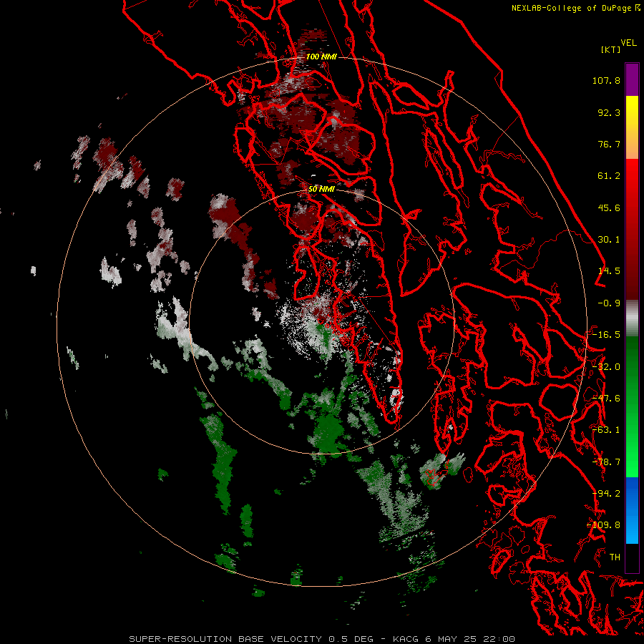644x644 pixels.
Task: Click the VEL legend title
Action: tap(628, 43)
